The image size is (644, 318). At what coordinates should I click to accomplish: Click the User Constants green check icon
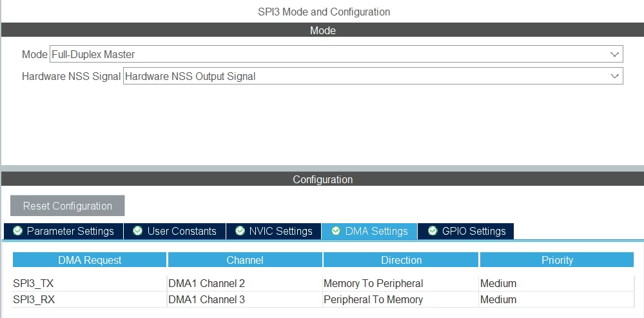[137, 231]
